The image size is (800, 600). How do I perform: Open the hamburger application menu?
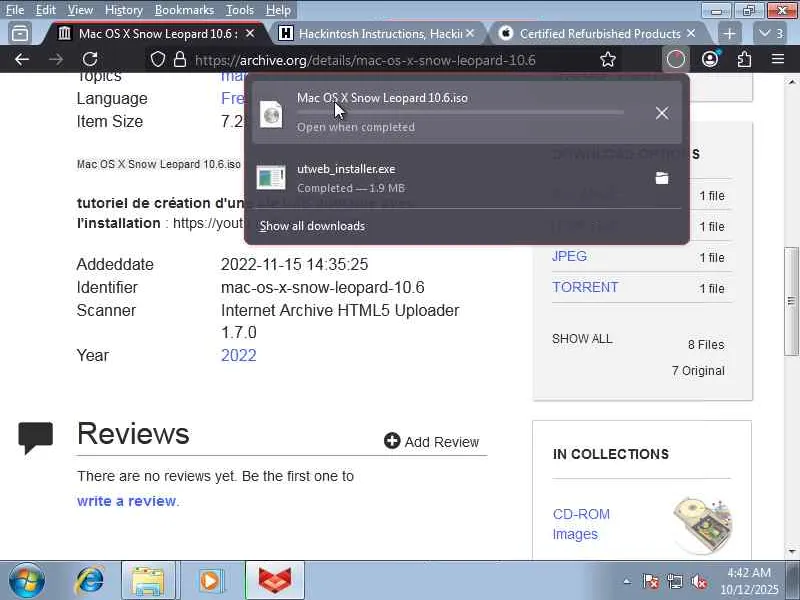[x=778, y=59]
